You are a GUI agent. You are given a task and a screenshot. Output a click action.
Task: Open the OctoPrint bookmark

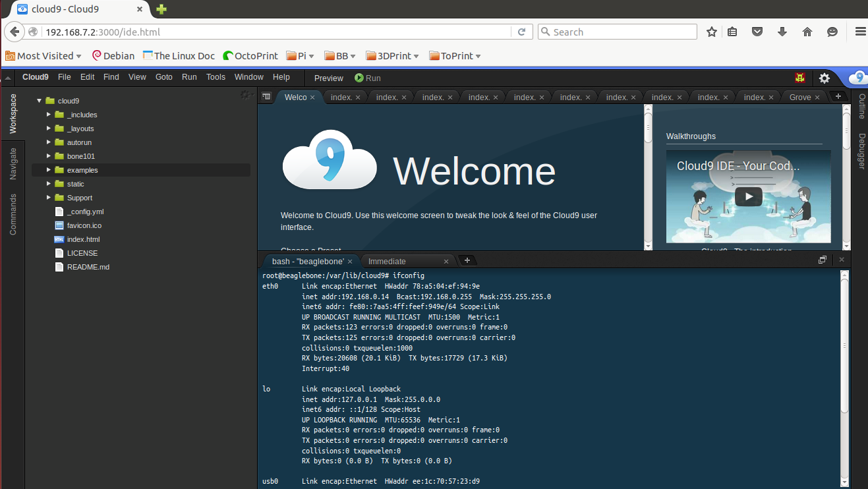pyautogui.click(x=251, y=56)
